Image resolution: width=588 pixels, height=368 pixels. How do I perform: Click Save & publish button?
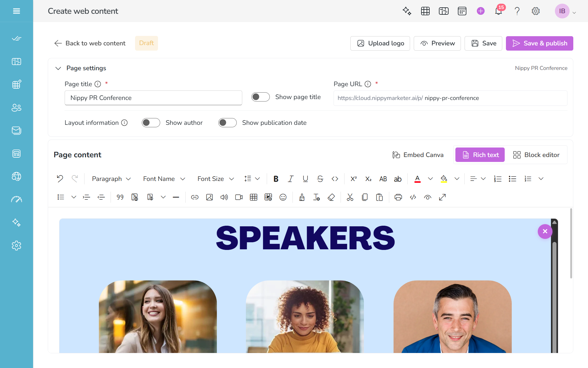(540, 43)
